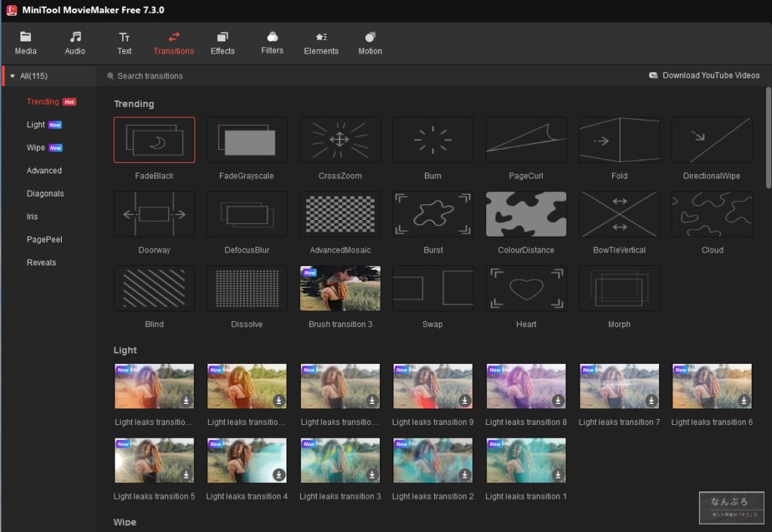Download Light leaks transition 4
This screenshot has width=772, height=532.
coord(279,475)
